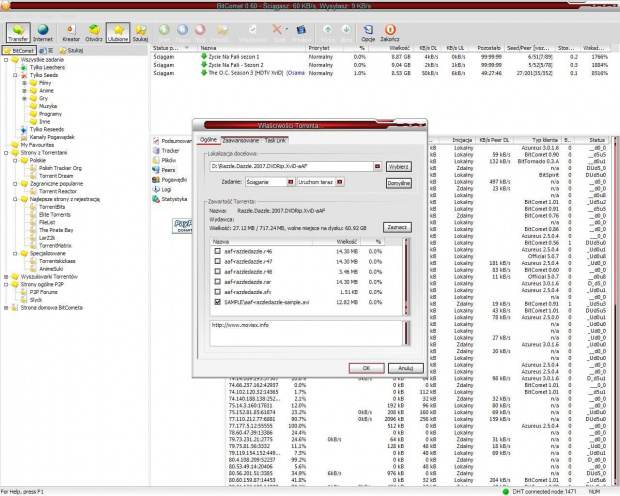This screenshot has width=620, height=496.
Task: Click the destination path input field
Action: pyautogui.click(x=291, y=167)
